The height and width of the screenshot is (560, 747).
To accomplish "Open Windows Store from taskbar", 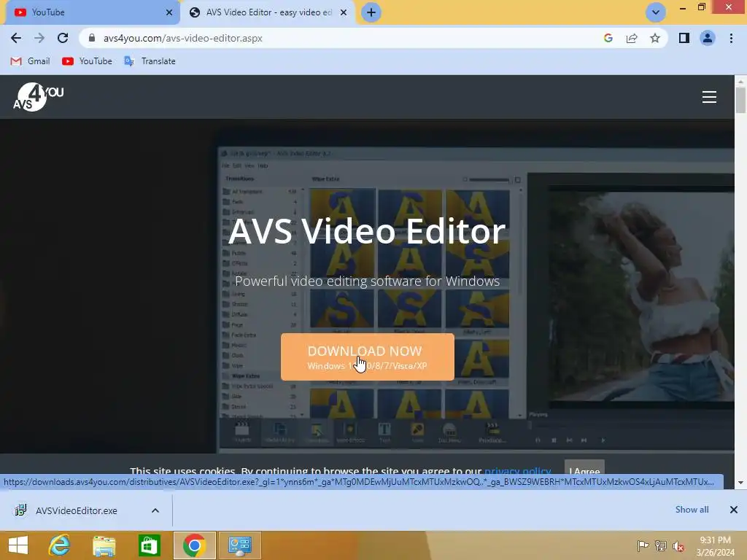I will 149,545.
